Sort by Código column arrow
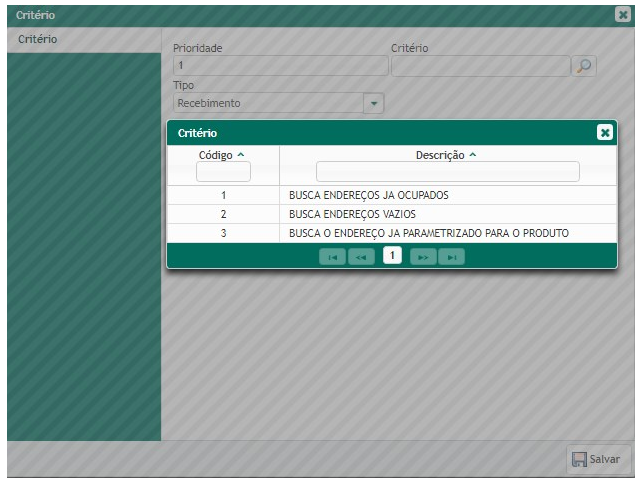Screen dimensions: 636x479 pos(241,155)
